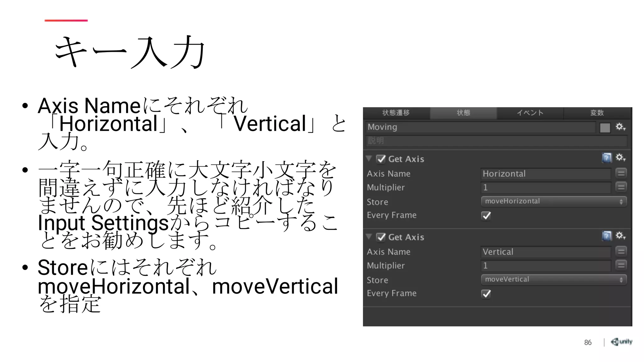The height and width of the screenshot is (362, 644).
Task: Open help for the second Get Axis action
Action: (x=607, y=236)
